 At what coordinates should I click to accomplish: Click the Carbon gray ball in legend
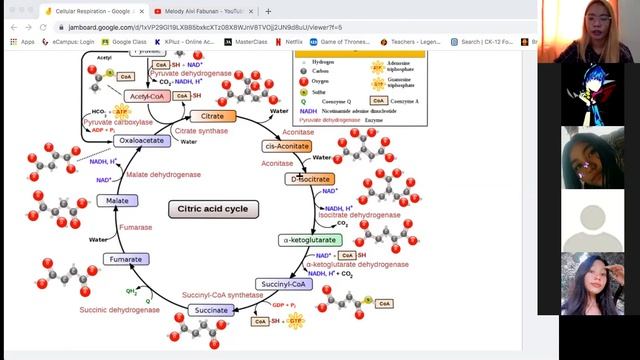[303, 71]
